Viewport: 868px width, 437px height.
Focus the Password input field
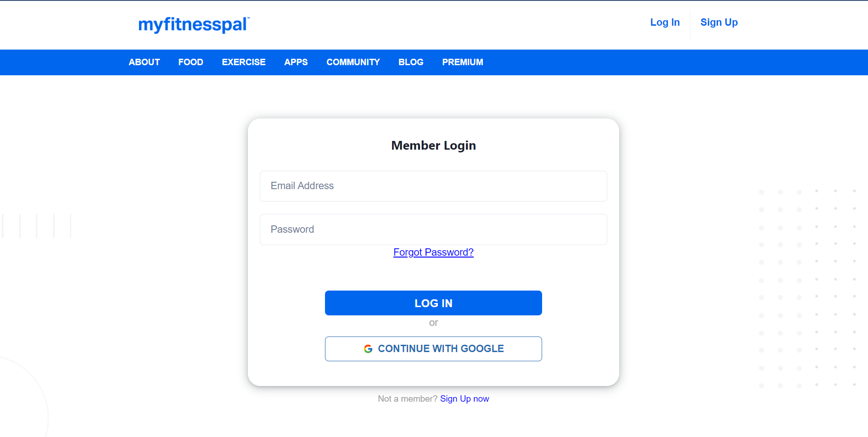click(433, 230)
